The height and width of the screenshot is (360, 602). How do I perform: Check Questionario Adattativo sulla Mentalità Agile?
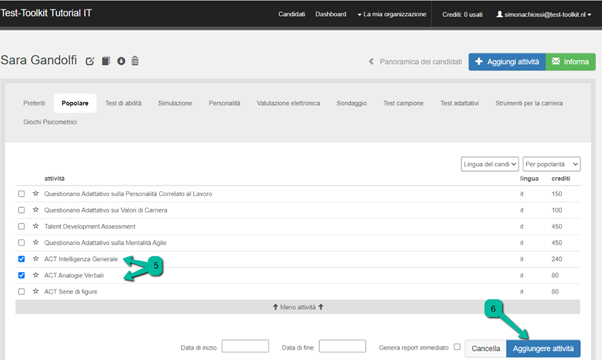[22, 243]
